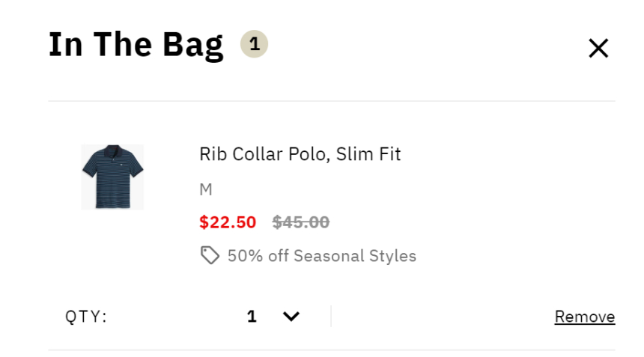Click the crossed-out $45.00 original price
644x357 pixels.
[x=301, y=222]
